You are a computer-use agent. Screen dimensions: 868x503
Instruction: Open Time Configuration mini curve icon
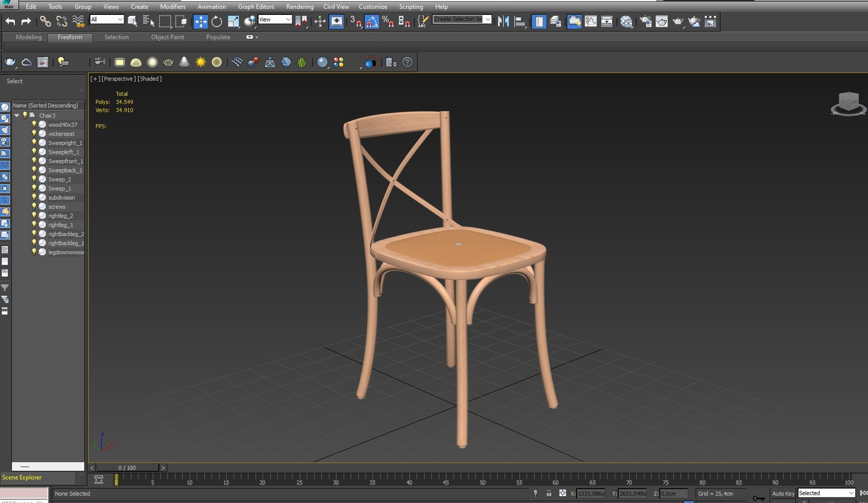[99, 479]
